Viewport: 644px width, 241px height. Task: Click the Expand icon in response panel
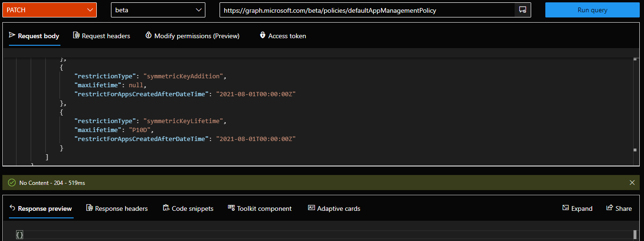coord(566,208)
